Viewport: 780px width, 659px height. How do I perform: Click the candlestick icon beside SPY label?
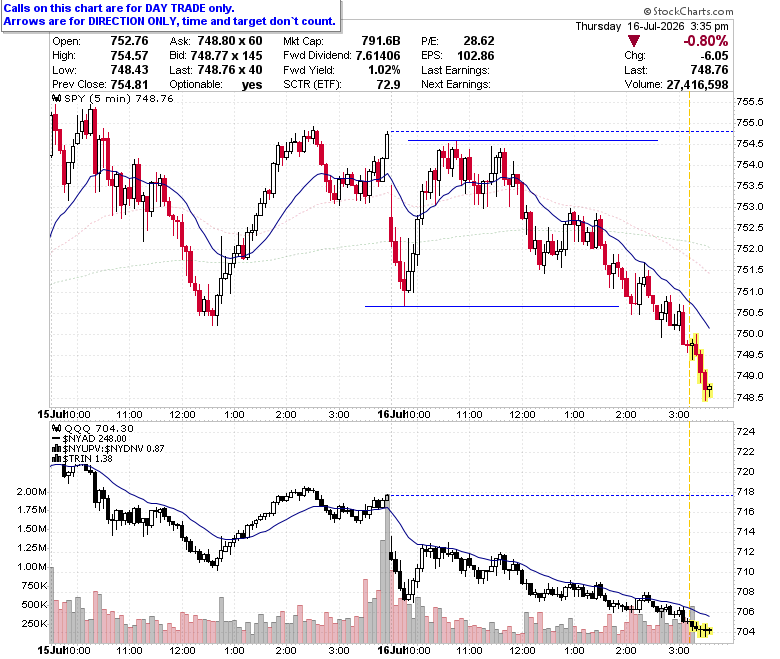[x=57, y=98]
